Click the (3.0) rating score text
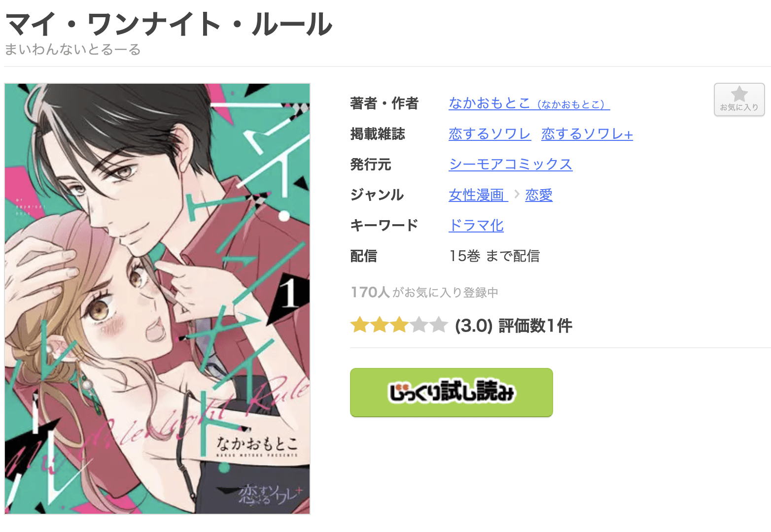Viewport: 771px width, 532px height. [x=474, y=326]
